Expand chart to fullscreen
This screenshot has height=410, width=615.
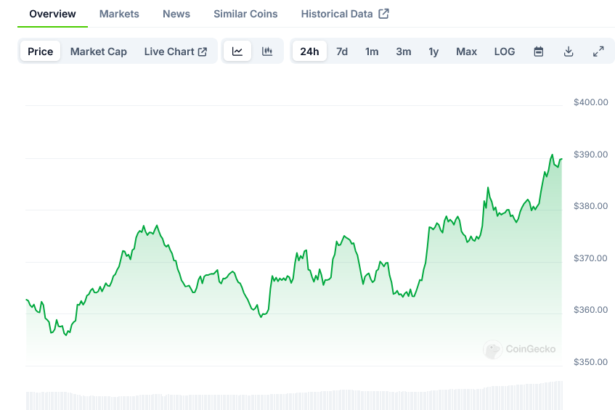pyautogui.click(x=598, y=51)
